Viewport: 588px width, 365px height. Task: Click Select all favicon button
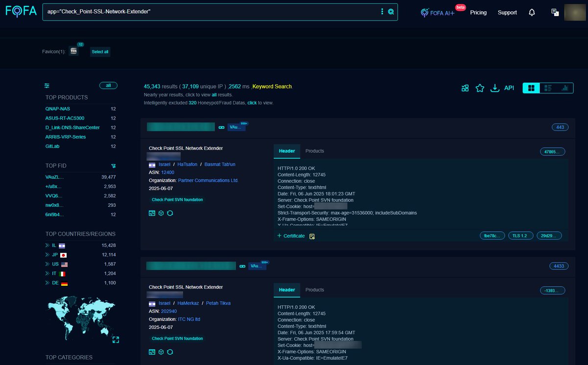tap(100, 51)
